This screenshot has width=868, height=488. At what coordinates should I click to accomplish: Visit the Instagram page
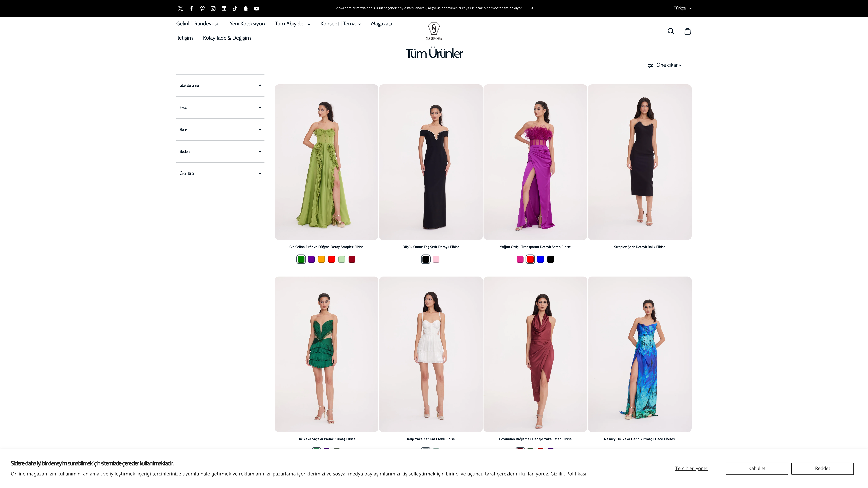(213, 8)
